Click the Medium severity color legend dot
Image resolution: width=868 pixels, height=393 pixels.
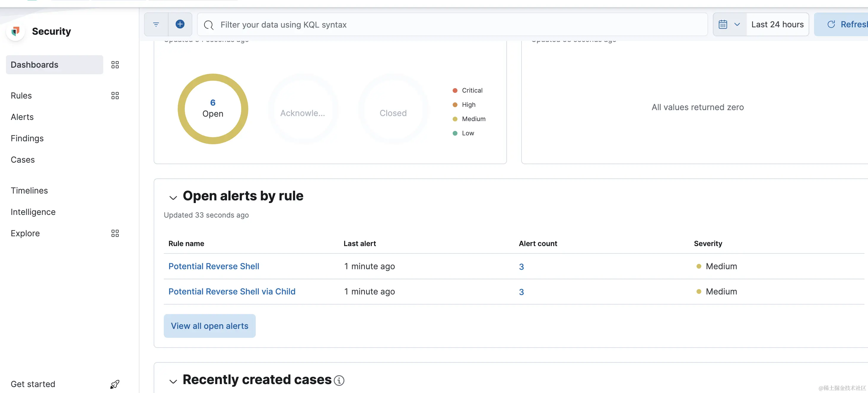(x=455, y=119)
